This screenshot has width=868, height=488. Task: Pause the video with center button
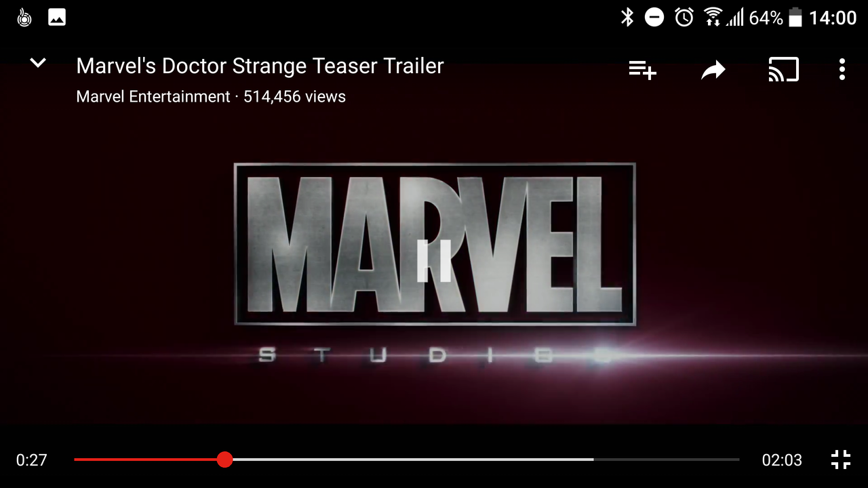click(x=434, y=260)
